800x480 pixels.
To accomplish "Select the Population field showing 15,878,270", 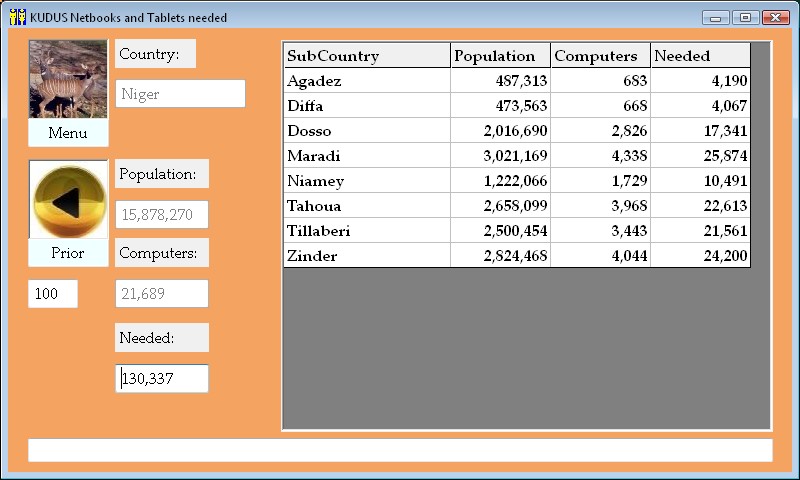I will coord(162,214).
